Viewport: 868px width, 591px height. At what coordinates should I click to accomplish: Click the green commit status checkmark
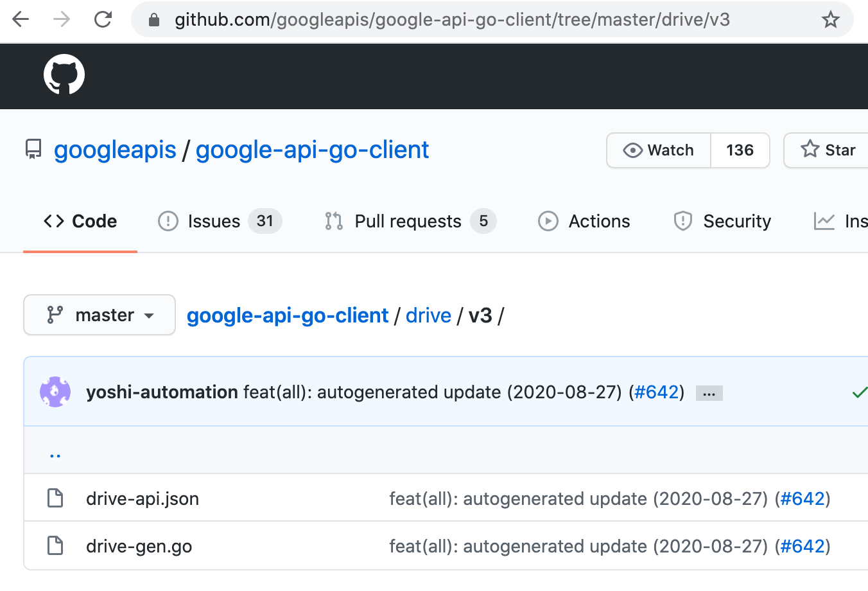(860, 392)
